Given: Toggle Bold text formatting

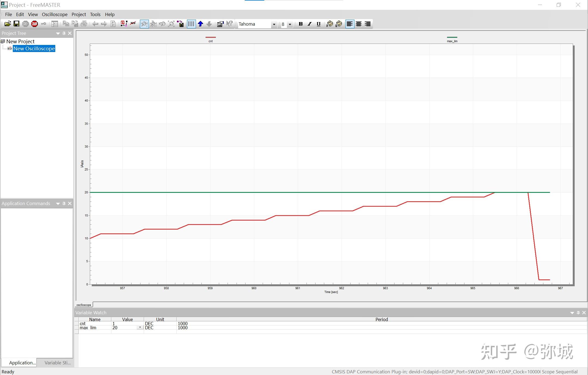Looking at the screenshot, I should pyautogui.click(x=301, y=24).
